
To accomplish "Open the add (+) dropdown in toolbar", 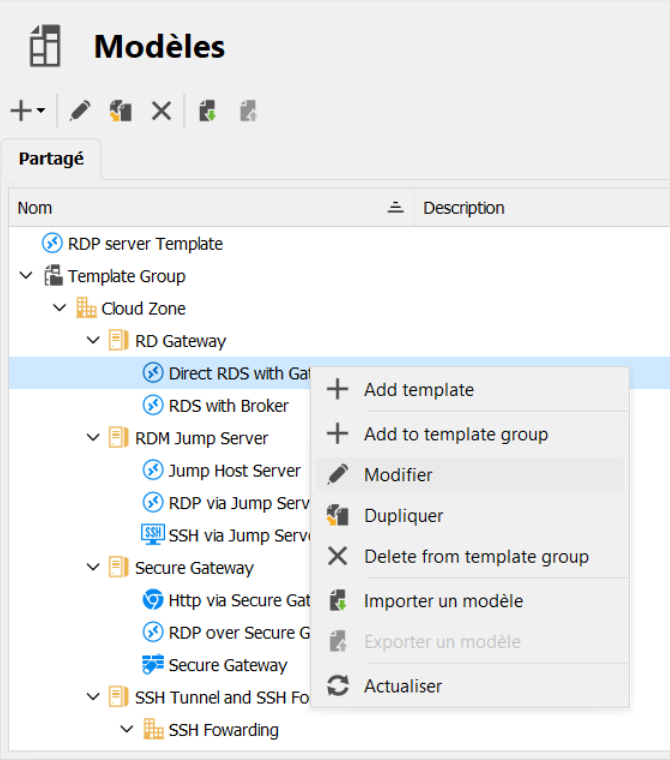I will tap(27, 111).
